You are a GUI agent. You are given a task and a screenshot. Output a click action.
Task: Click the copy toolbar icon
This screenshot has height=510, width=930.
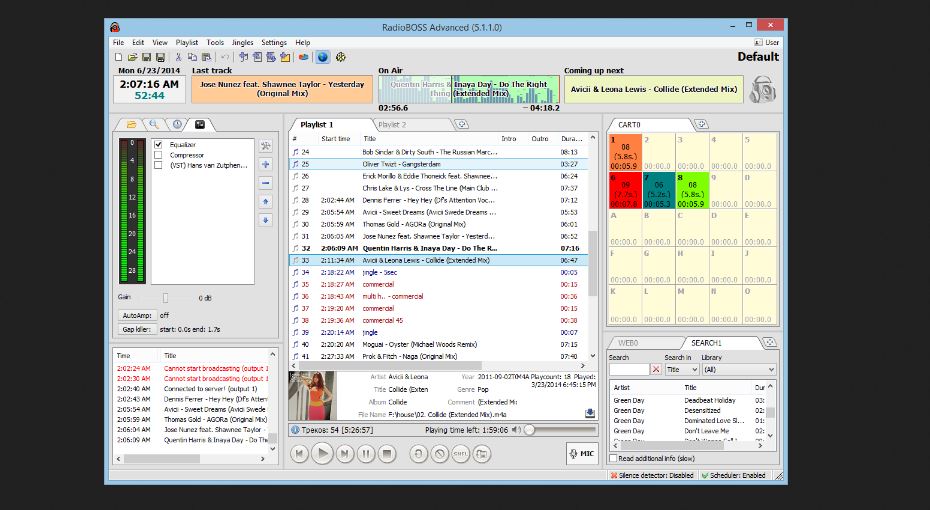click(x=192, y=58)
